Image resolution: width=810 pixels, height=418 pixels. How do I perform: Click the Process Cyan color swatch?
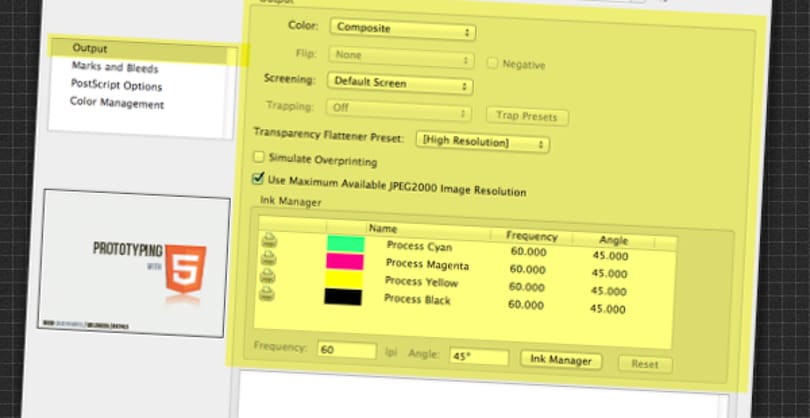pyautogui.click(x=346, y=244)
